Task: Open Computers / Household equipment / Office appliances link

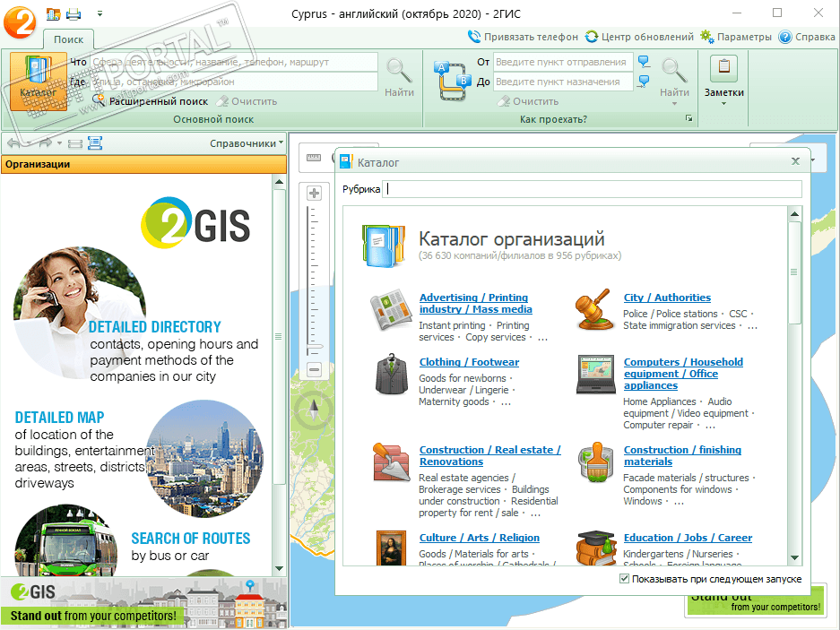Action: coord(683,374)
